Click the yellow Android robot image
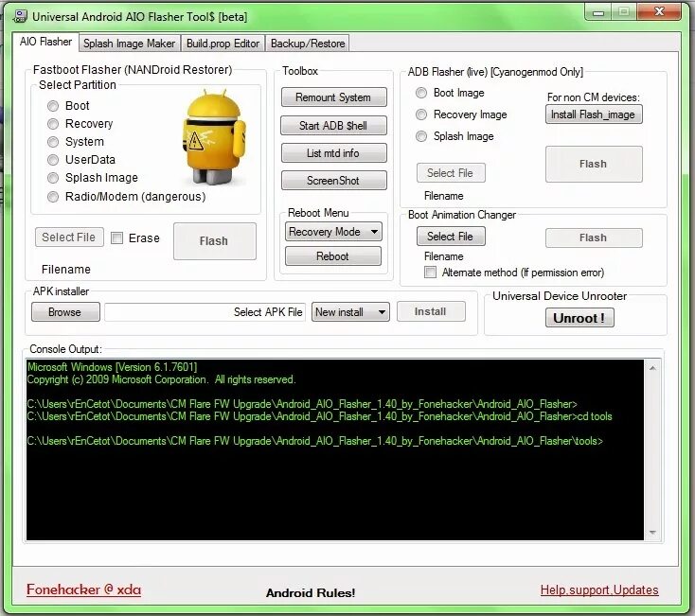The image size is (695, 616). (214, 137)
